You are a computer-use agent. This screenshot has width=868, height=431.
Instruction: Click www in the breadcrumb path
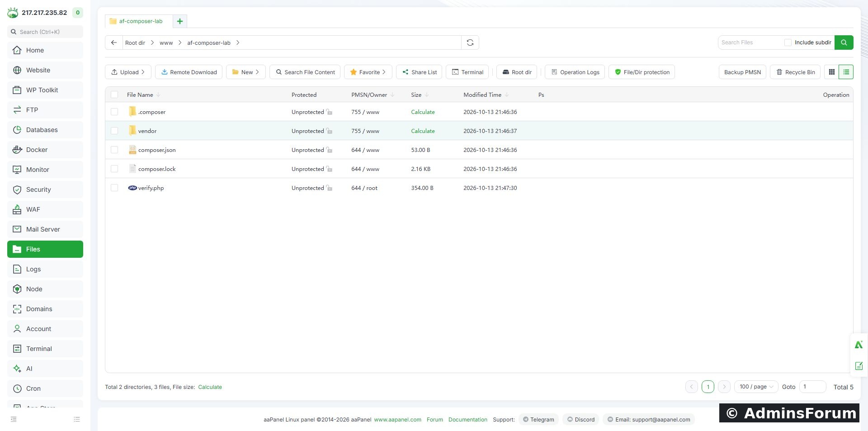(x=166, y=43)
